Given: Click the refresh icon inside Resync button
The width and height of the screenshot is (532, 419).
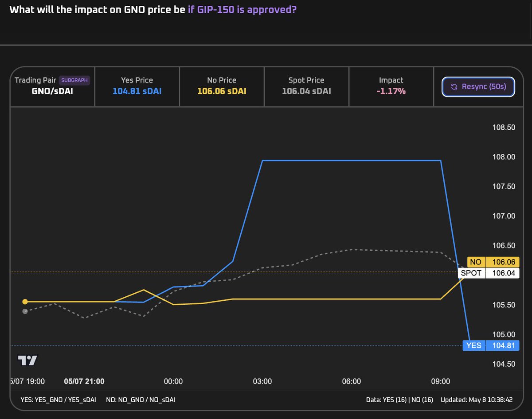Looking at the screenshot, I should point(454,87).
